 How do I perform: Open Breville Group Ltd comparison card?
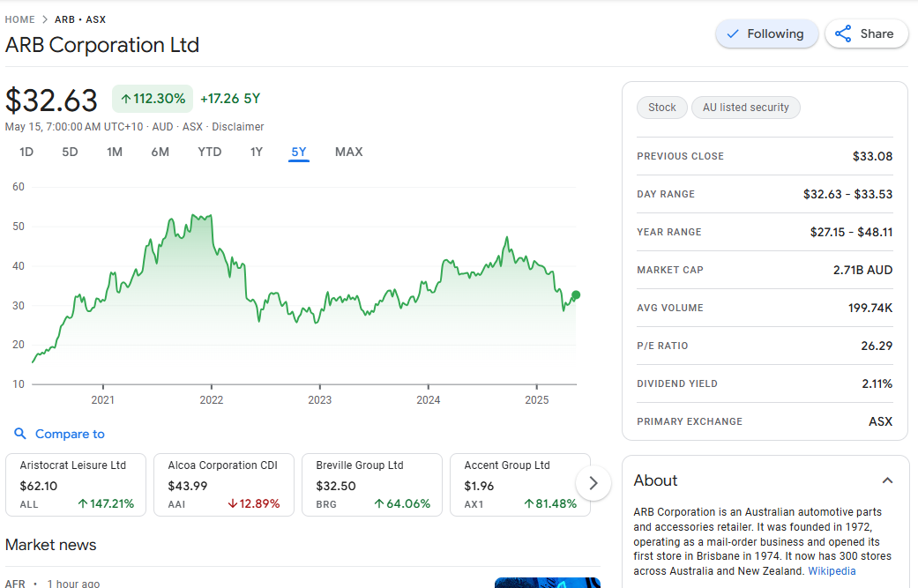click(x=373, y=485)
